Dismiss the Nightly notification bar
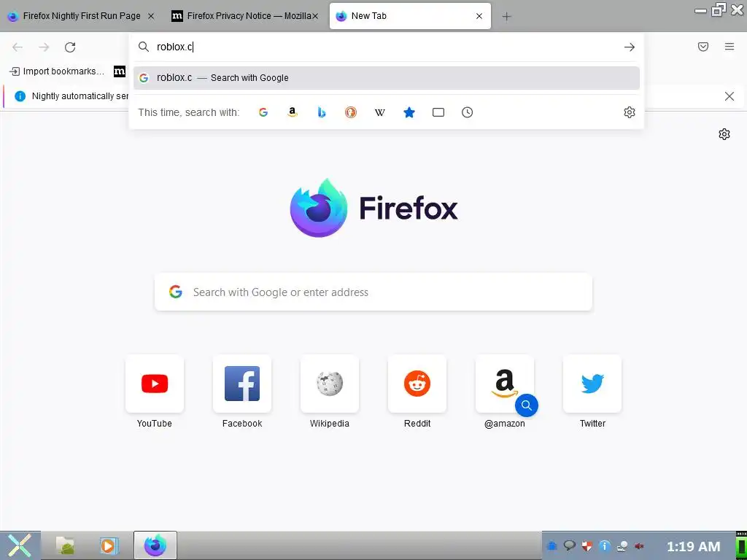Image resolution: width=747 pixels, height=560 pixels. tap(729, 96)
